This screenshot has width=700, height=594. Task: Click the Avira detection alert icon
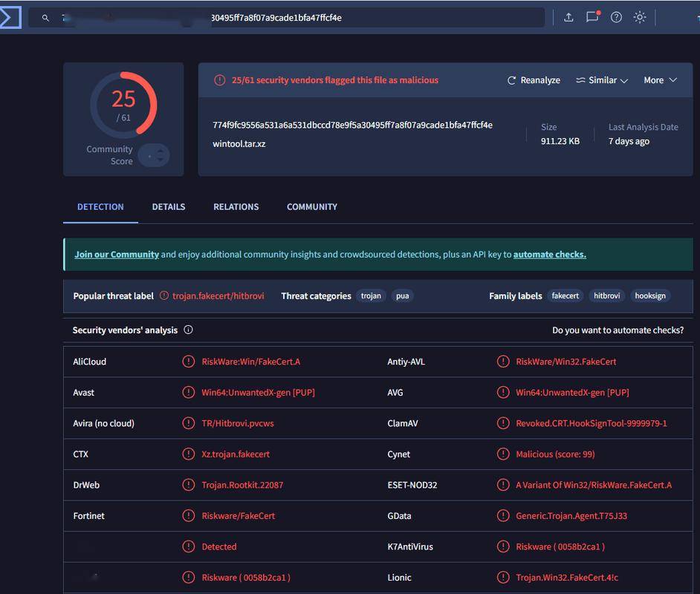pyautogui.click(x=189, y=422)
